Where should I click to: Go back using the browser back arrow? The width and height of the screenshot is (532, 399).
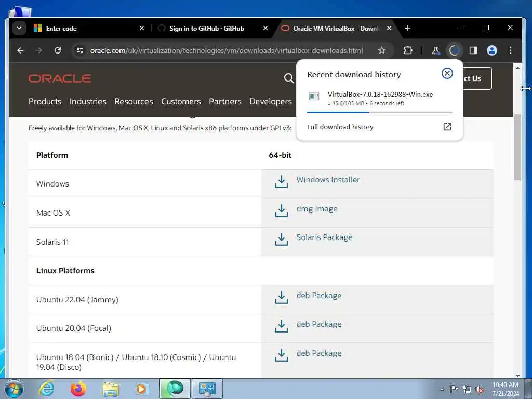point(20,50)
